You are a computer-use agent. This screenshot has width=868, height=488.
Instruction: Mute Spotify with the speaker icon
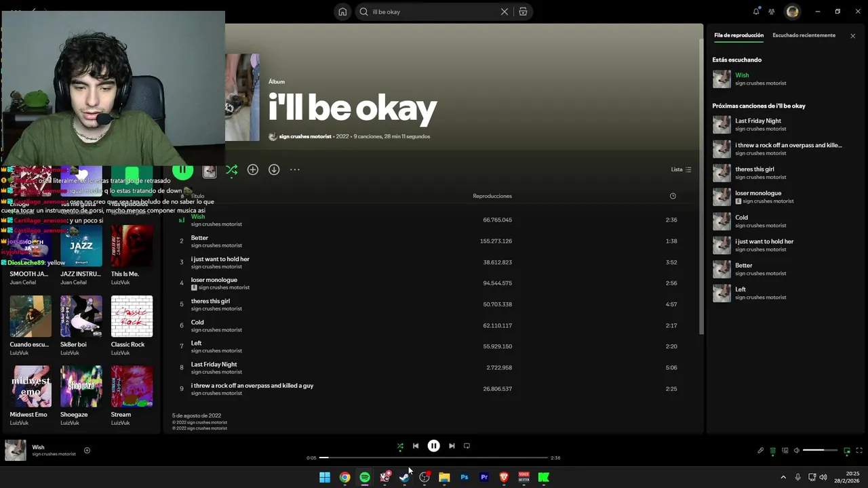[797, 451]
